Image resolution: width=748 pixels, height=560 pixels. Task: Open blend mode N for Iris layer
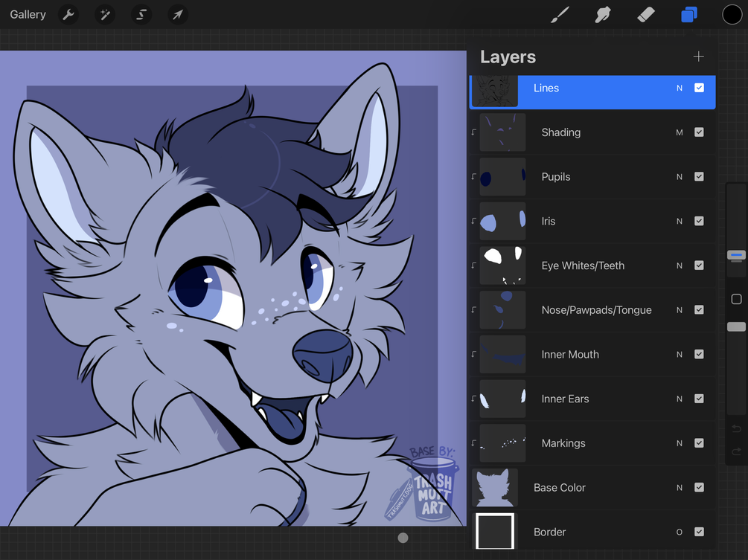(x=680, y=221)
